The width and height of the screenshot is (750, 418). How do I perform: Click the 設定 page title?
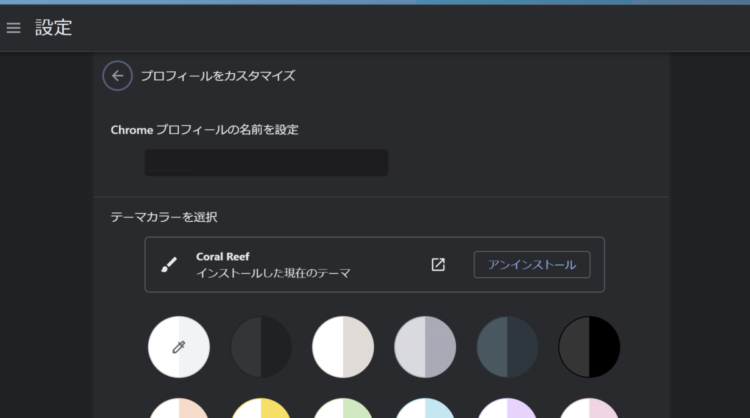[x=54, y=28]
